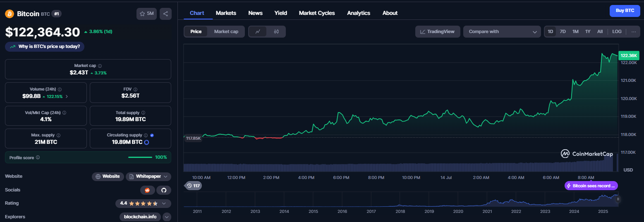Open the Analytics tab
Image resolution: width=644 pixels, height=222 pixels.
(x=359, y=13)
